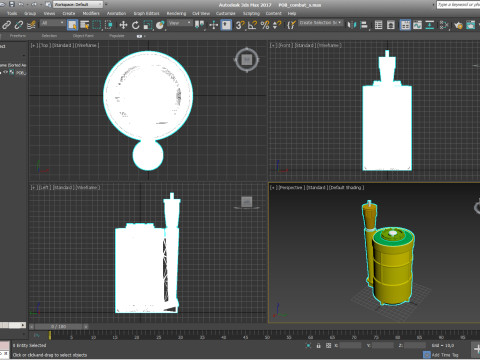This screenshot has width=480, height=360.
Task: Activate the Select Object tool
Action: 72,25
